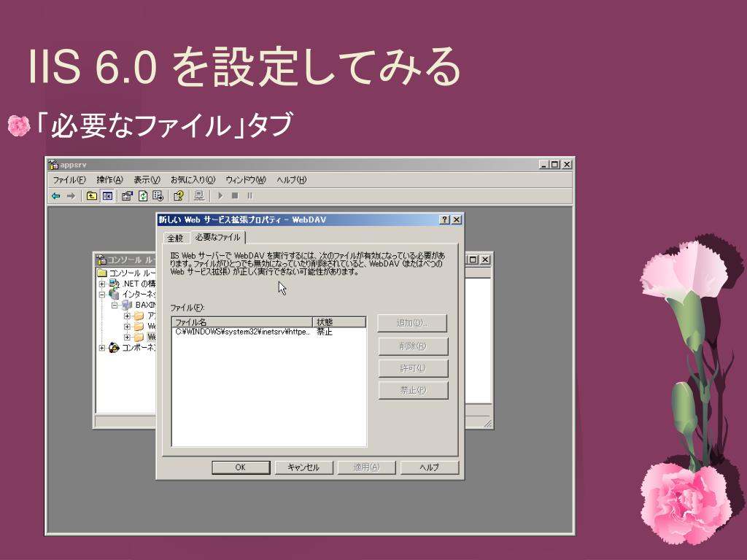Select the コンソール ルート folder icon in tree

[102, 273]
